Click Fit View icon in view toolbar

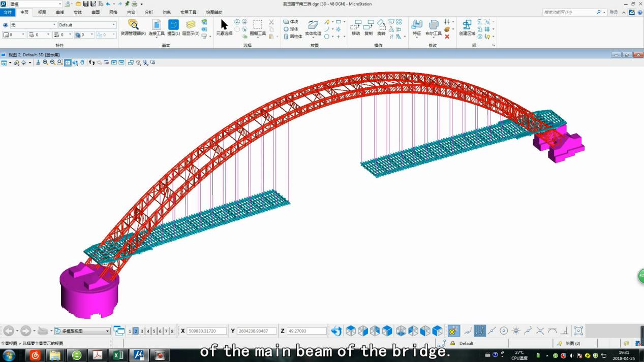click(68, 62)
